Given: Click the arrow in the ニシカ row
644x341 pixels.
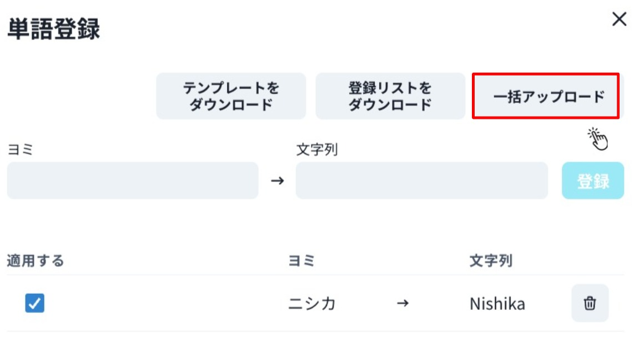Looking at the screenshot, I should point(403,303).
